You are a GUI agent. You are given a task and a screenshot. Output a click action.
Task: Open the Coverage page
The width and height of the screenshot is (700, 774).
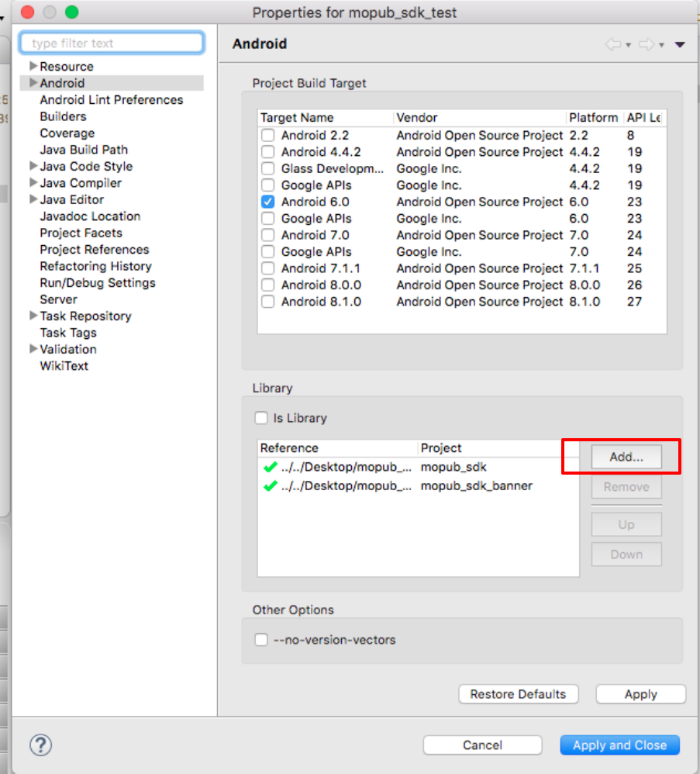point(67,133)
